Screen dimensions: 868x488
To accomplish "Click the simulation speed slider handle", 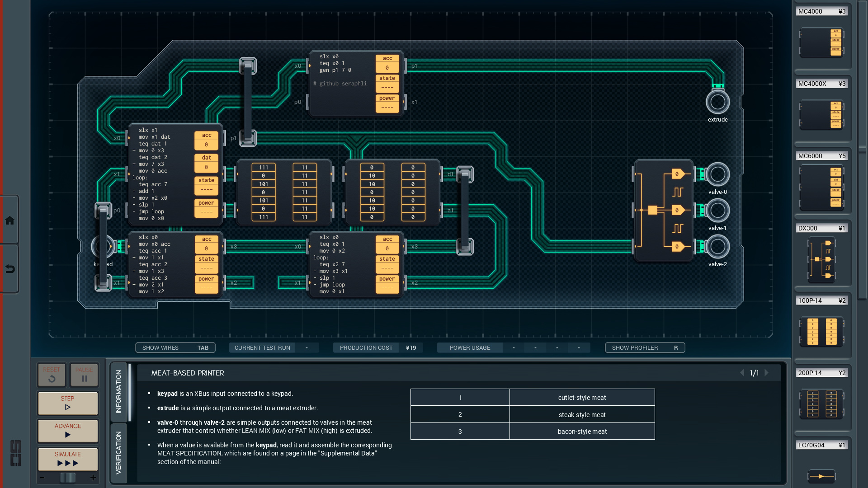I will (68, 478).
